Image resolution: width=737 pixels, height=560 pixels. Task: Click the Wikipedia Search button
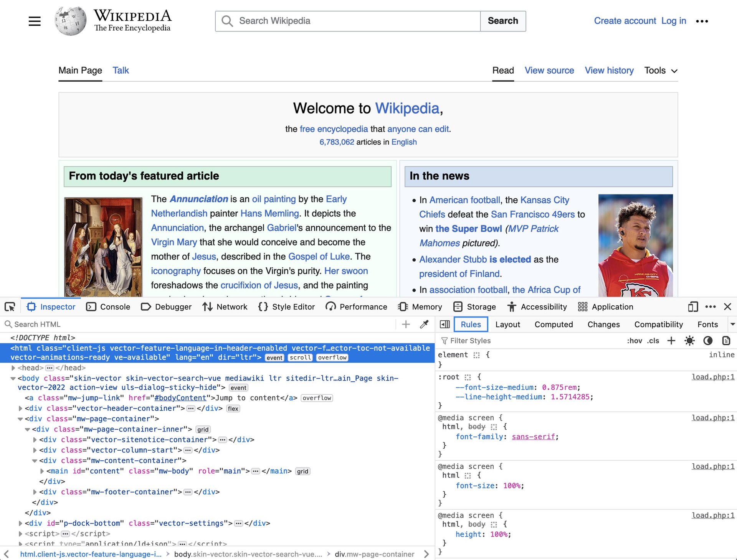pos(502,21)
